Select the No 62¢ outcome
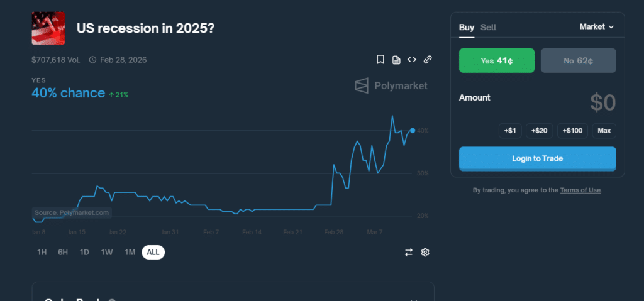 pos(578,61)
